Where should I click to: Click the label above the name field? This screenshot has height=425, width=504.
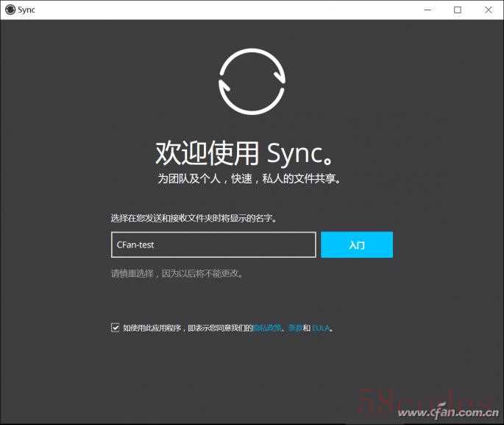tap(194, 218)
